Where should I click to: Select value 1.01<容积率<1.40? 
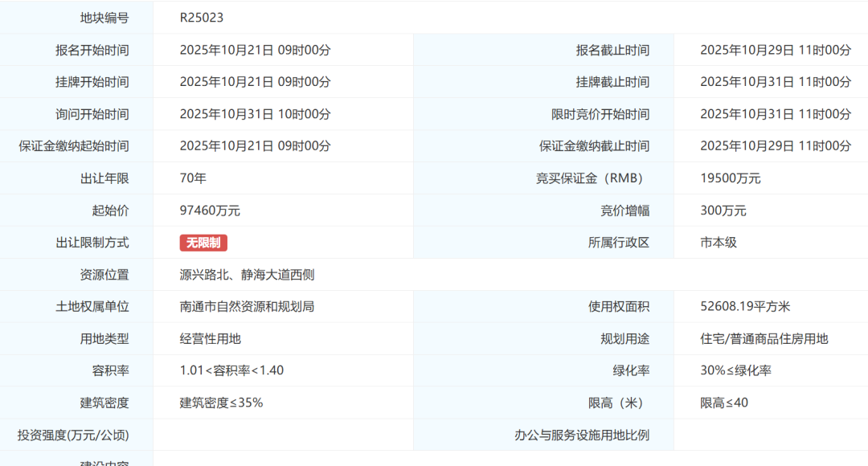tap(231, 371)
